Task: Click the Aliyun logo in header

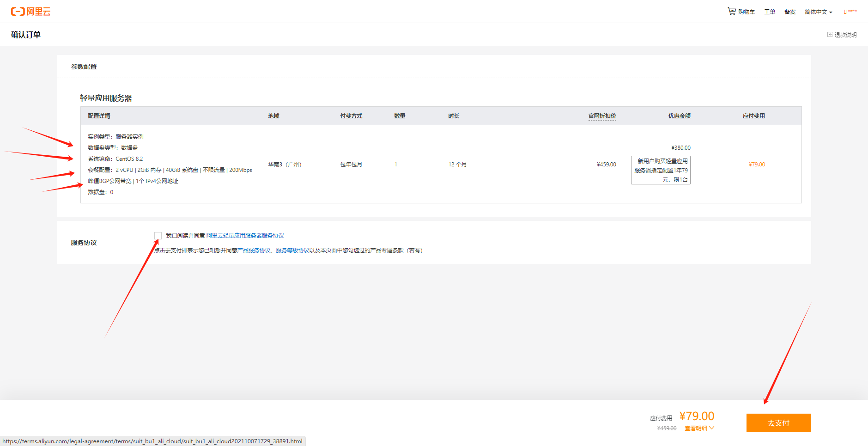Action: pos(30,12)
